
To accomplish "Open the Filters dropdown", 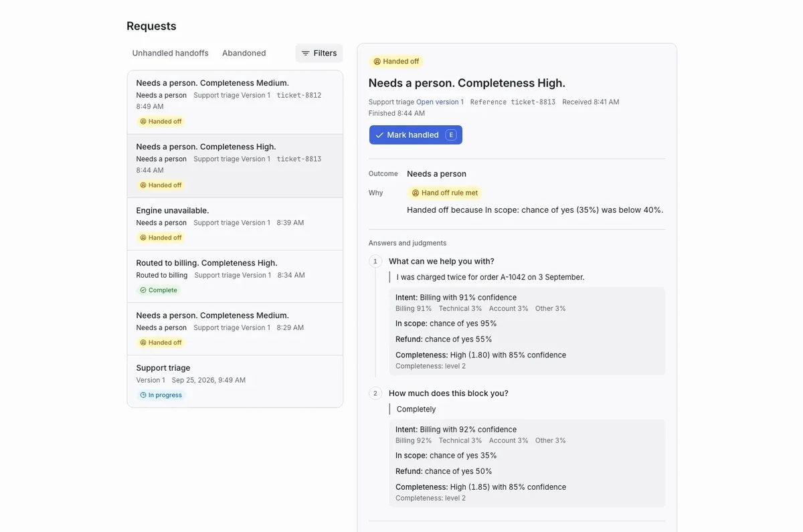I will [319, 54].
